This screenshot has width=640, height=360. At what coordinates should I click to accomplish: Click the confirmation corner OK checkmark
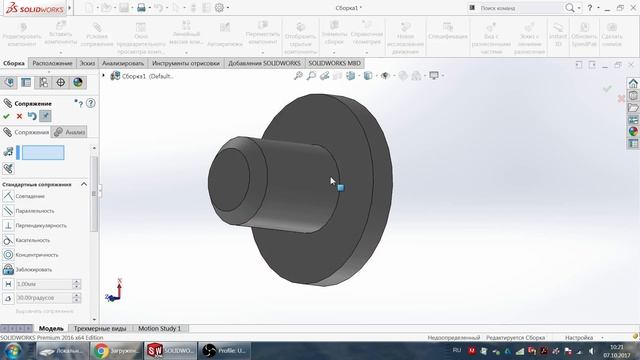click(607, 89)
